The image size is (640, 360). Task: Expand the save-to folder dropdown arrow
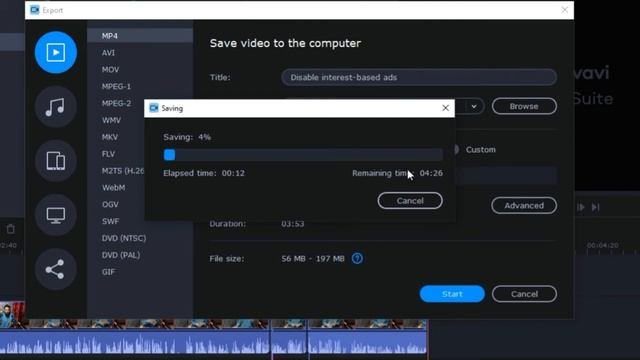point(473,107)
